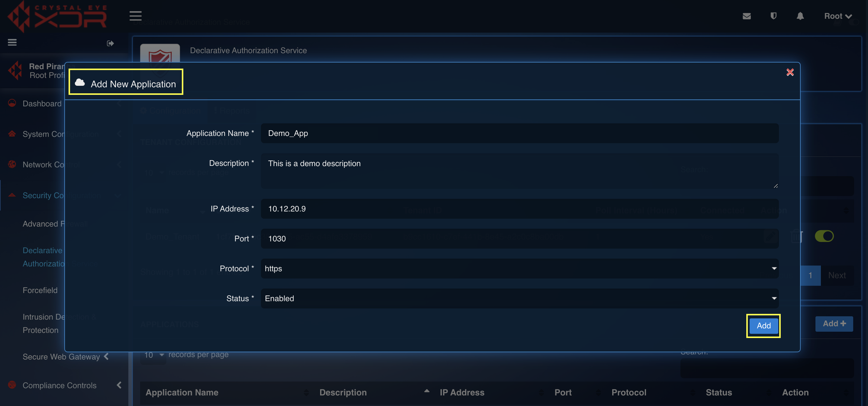The height and width of the screenshot is (406, 868).
Task: Open Advanced Firewall in the sidebar
Action: (55, 224)
